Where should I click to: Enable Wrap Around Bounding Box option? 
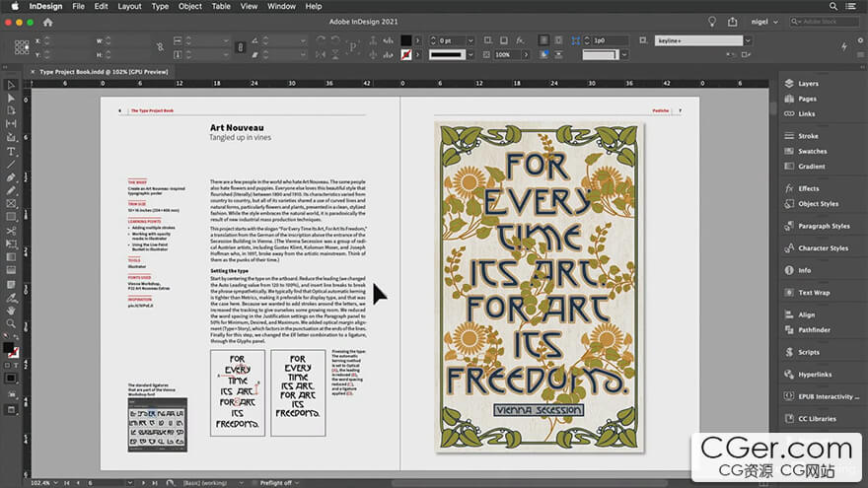[x=558, y=40]
